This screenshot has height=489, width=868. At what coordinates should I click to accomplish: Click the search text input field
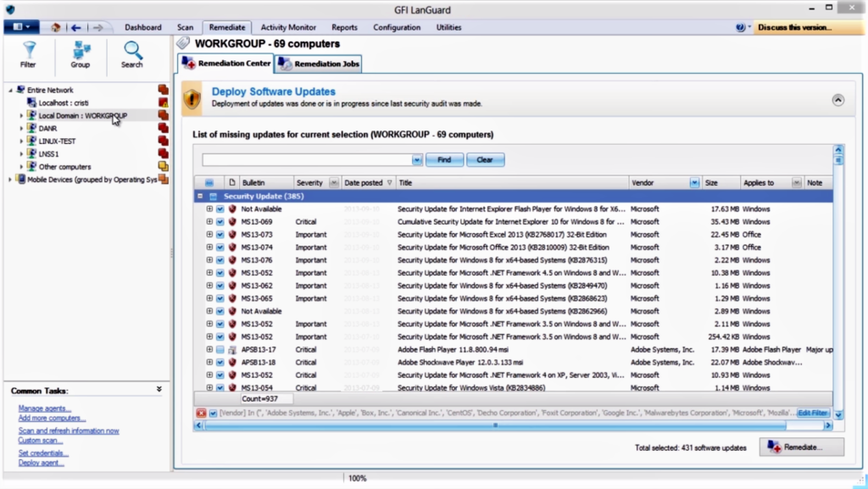click(x=307, y=160)
